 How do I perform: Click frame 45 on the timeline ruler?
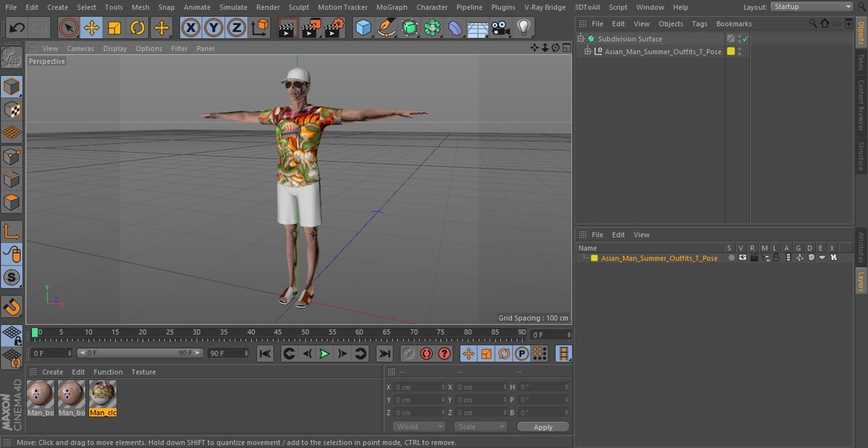click(278, 332)
